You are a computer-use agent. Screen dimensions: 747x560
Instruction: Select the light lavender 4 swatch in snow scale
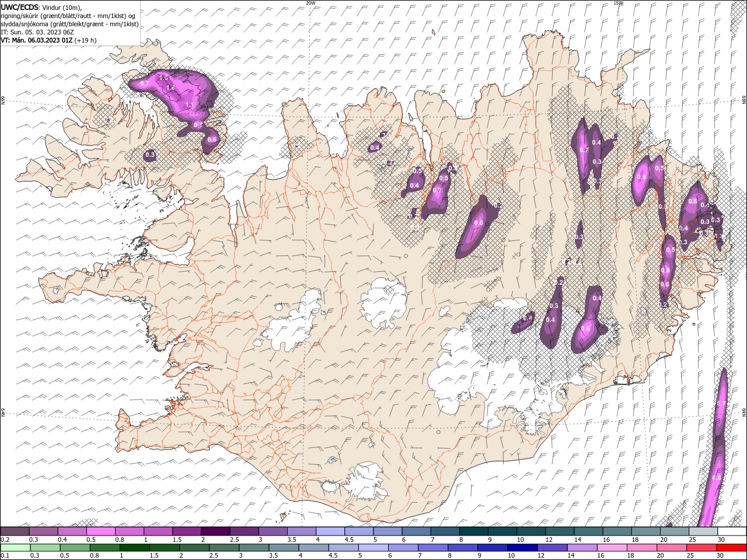pyautogui.click(x=330, y=531)
